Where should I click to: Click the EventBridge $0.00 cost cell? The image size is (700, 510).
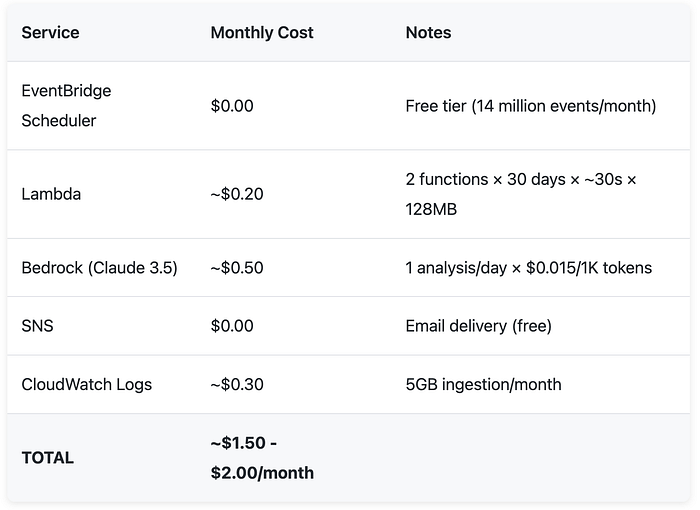click(232, 106)
